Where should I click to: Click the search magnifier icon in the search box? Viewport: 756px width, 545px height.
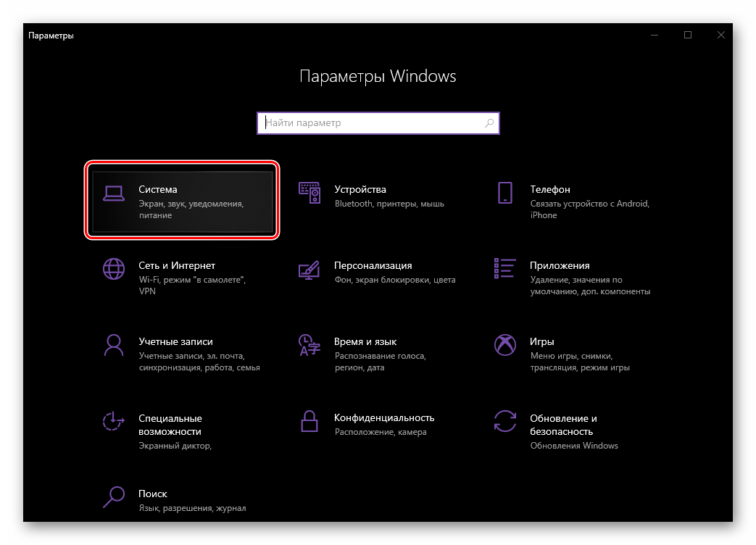(x=489, y=123)
